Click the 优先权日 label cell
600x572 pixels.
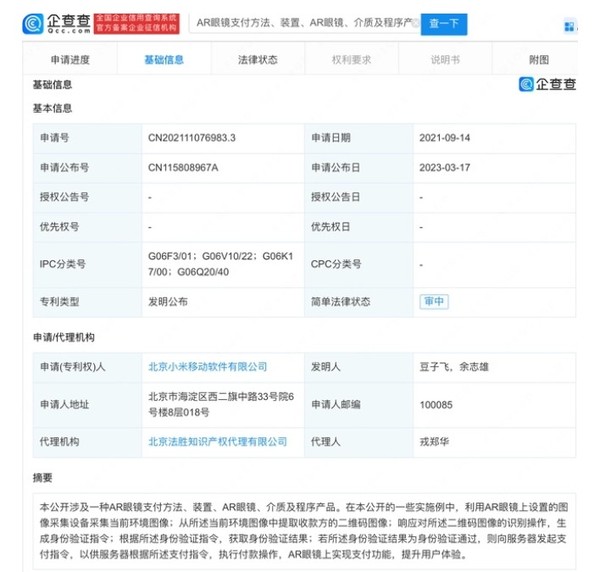point(359,227)
